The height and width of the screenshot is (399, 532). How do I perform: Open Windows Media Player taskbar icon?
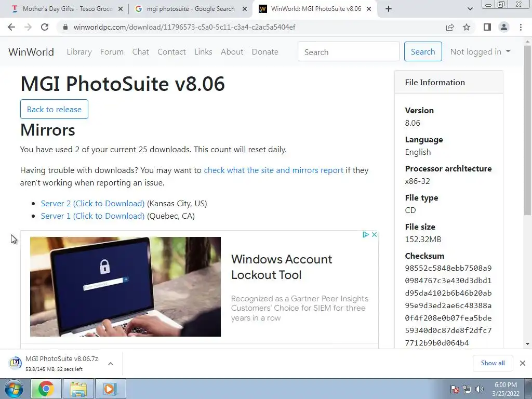[x=110, y=389]
